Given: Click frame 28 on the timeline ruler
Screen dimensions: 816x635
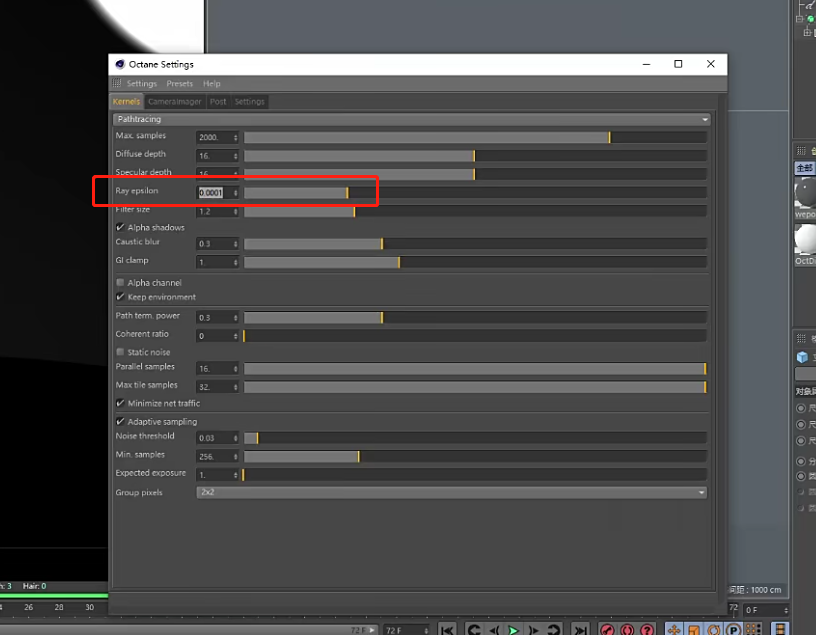Looking at the screenshot, I should coord(59,607).
